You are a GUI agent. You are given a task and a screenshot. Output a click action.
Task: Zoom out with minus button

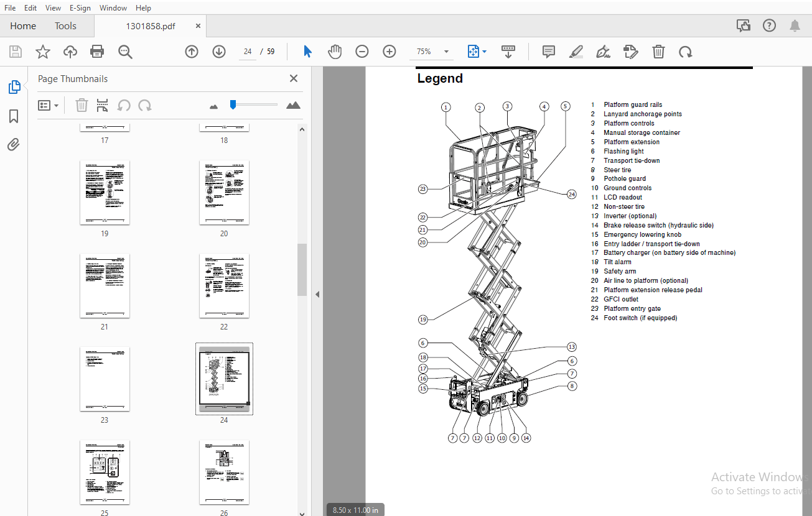point(362,52)
